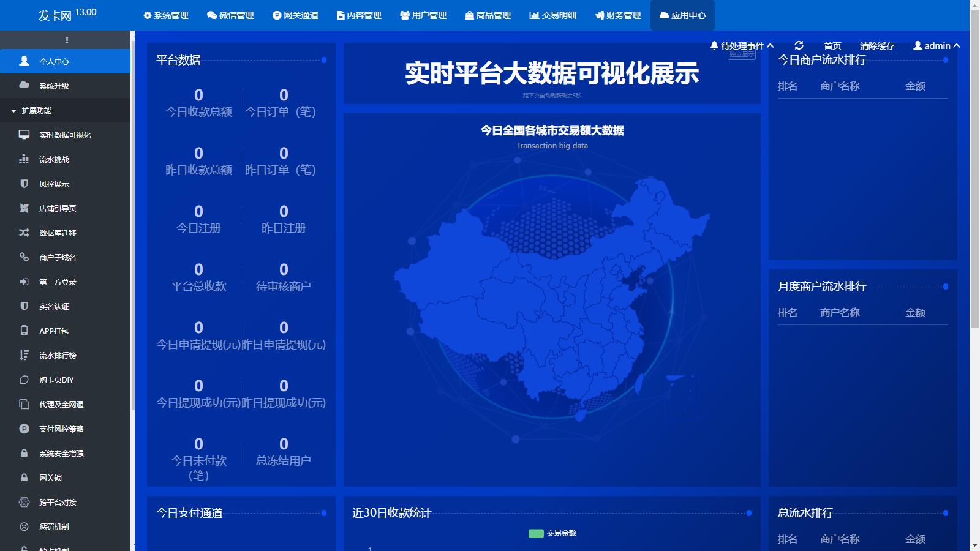Click the 清除缓存 link
The width and height of the screenshot is (980, 551).
(x=877, y=46)
